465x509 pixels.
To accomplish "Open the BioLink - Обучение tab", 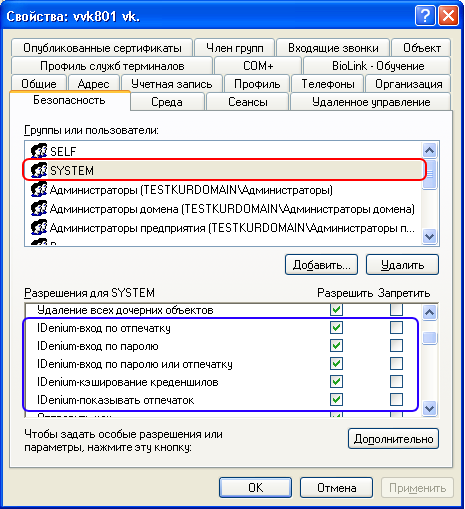I will tap(378, 66).
